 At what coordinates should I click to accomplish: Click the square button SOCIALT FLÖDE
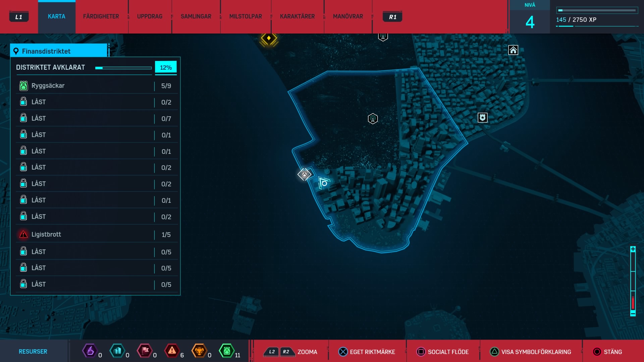421,352
